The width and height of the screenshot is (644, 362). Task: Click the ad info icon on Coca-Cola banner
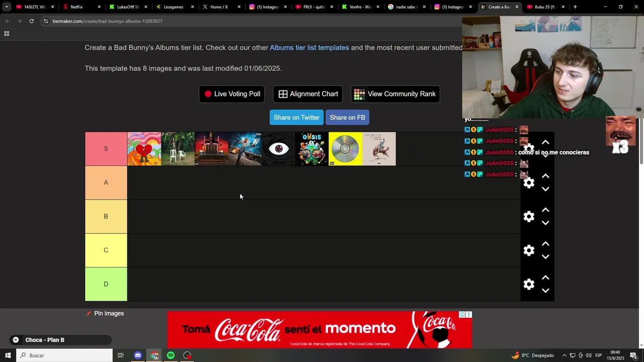coord(462,314)
